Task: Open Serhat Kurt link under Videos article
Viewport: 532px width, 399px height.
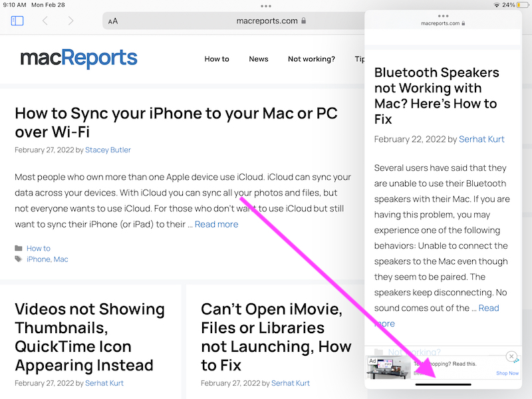Action: coord(104,383)
